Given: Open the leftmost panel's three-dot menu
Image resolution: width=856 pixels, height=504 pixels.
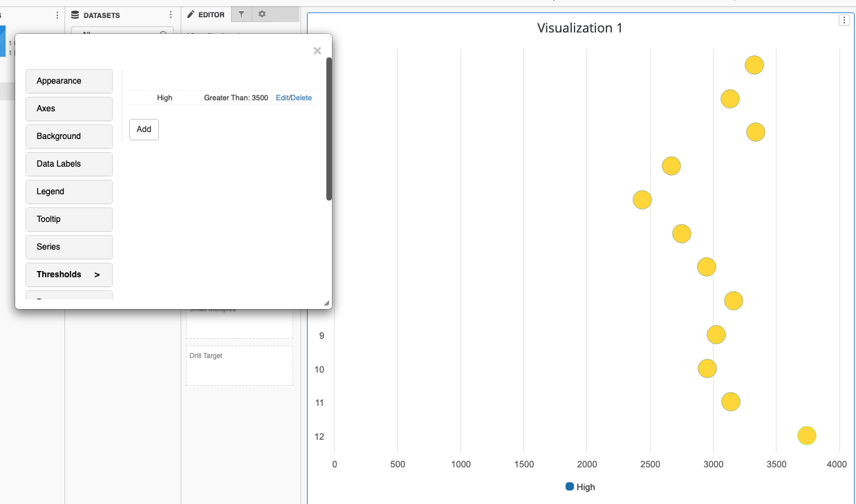Looking at the screenshot, I should (x=57, y=15).
